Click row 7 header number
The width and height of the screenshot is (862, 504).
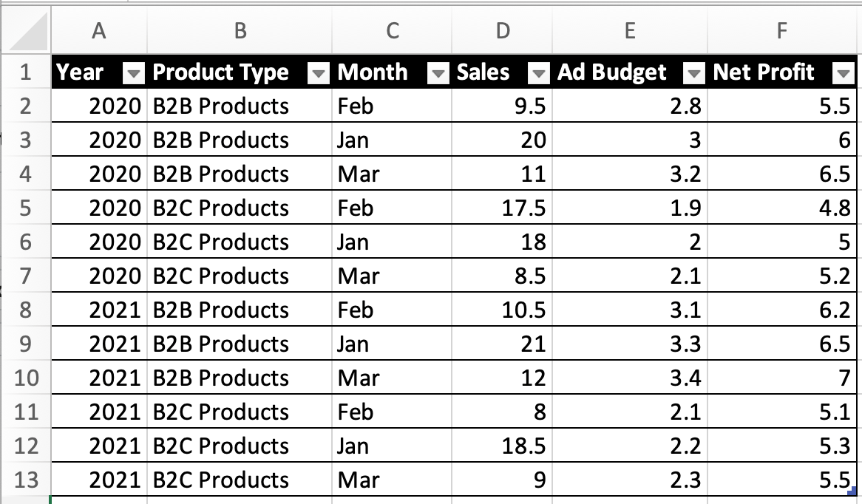[x=26, y=276]
